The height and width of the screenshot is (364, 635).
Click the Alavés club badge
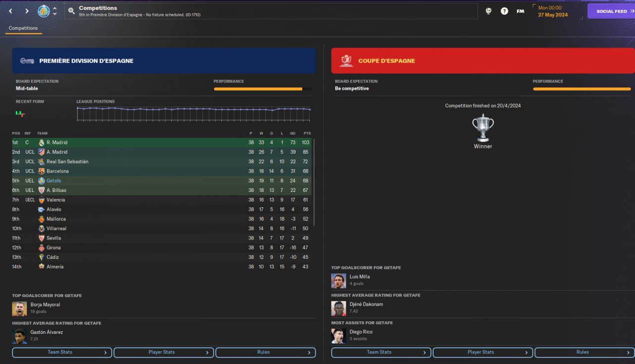coord(42,210)
